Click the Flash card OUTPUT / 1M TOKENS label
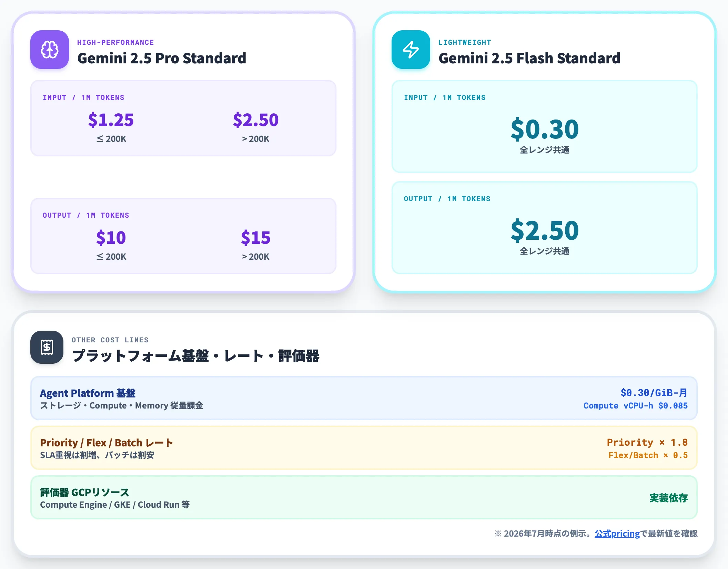This screenshot has height=569, width=728. pyautogui.click(x=447, y=199)
